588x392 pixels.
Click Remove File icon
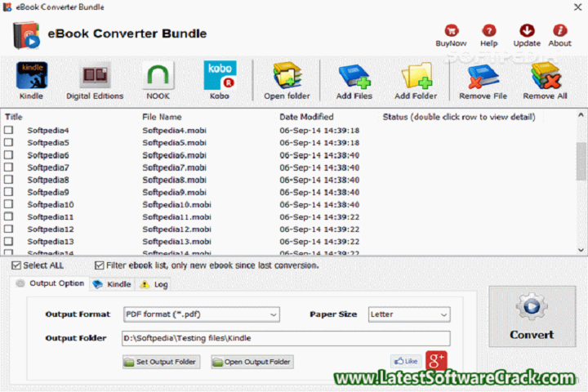(x=483, y=76)
